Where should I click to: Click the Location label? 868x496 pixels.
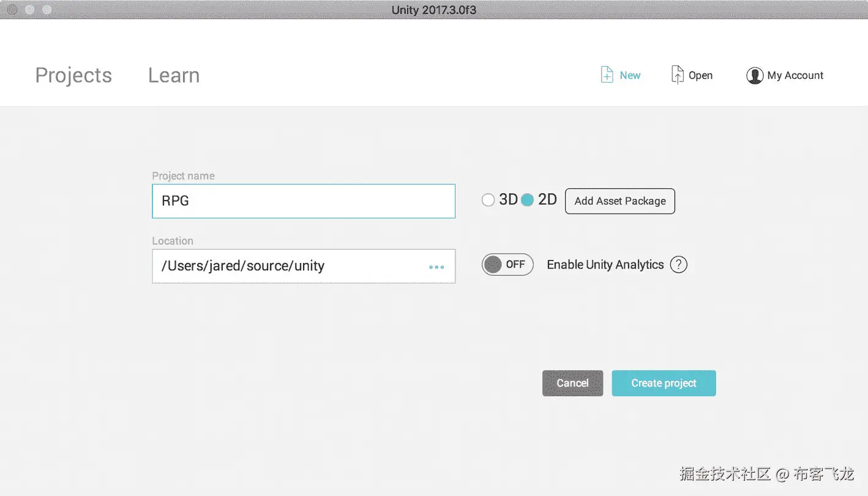(173, 241)
